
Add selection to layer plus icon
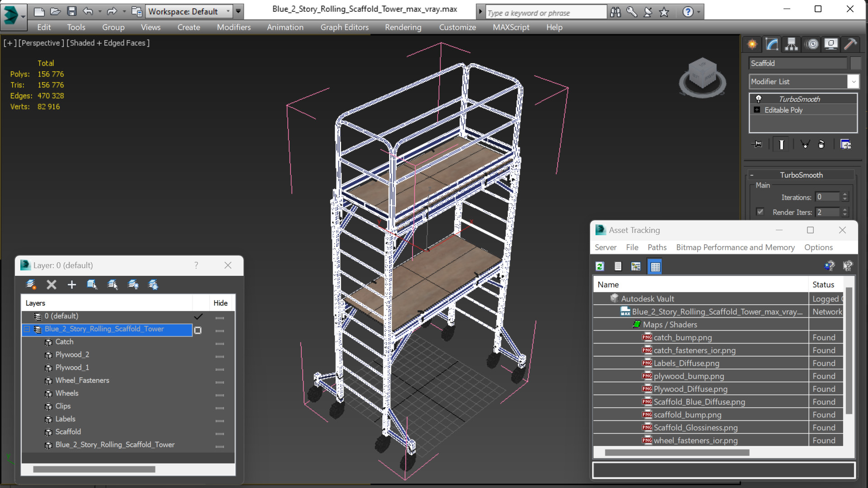tap(72, 284)
